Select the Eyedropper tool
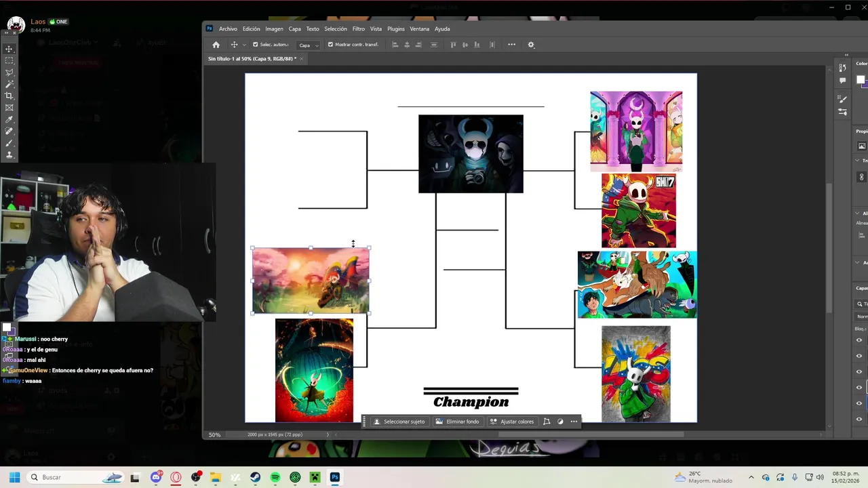The width and height of the screenshot is (868, 488). [9, 119]
